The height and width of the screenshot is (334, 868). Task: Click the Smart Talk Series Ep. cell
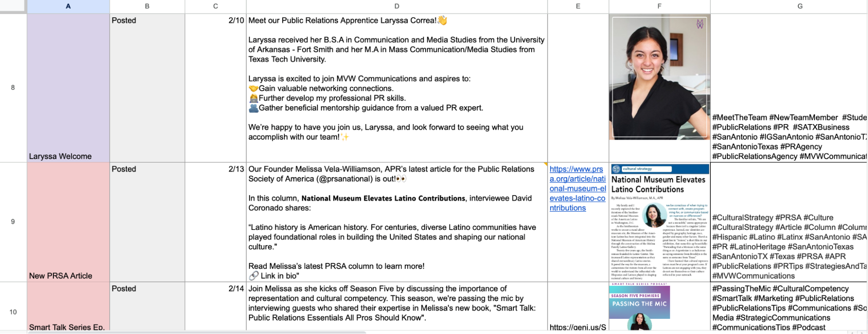pos(68,306)
